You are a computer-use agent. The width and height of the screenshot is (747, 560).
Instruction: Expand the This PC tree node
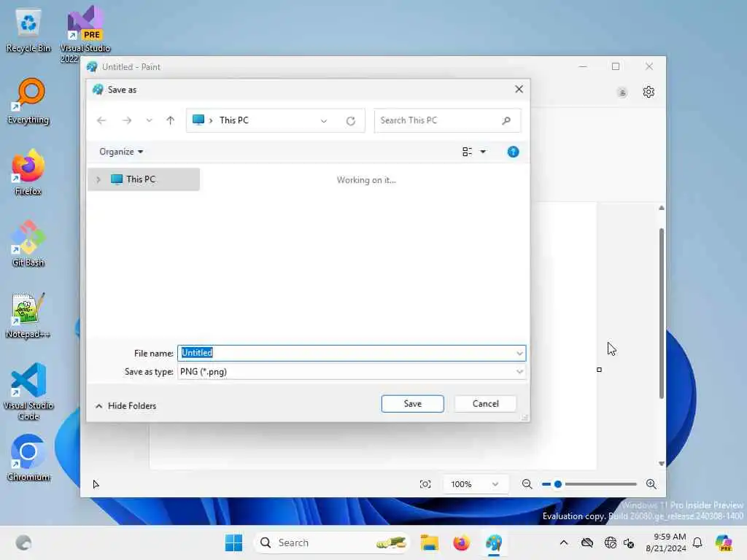click(x=98, y=179)
